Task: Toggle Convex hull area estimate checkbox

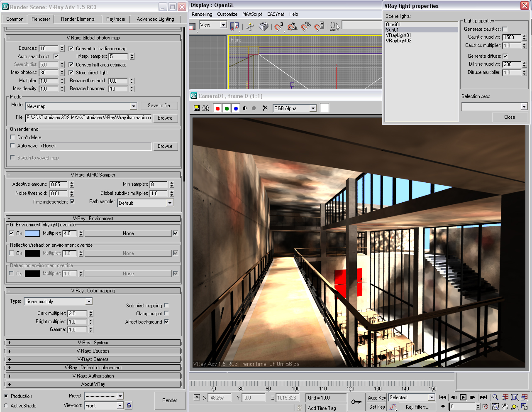Action: 71,64
